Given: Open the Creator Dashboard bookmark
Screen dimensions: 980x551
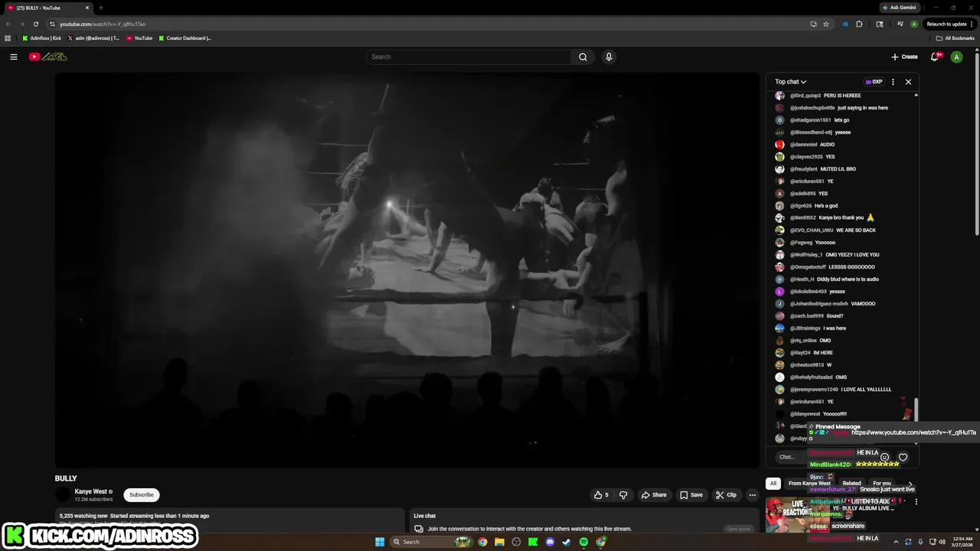Looking at the screenshot, I should tap(185, 38).
